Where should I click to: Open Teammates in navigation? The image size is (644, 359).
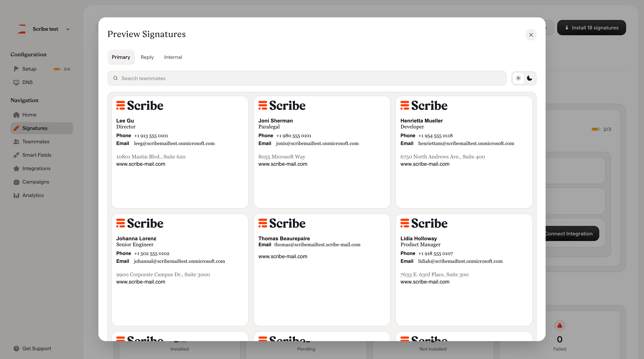[42, 141]
